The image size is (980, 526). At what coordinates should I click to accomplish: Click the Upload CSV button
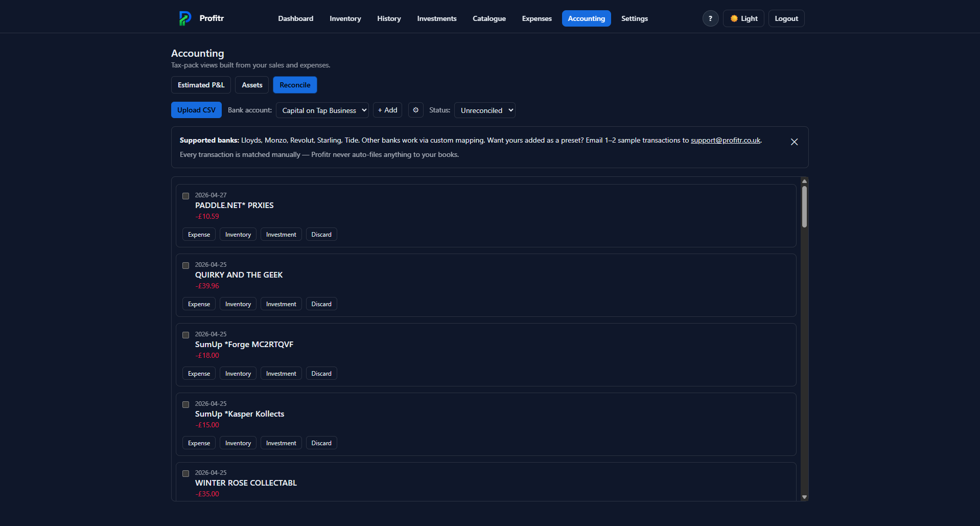pos(196,110)
